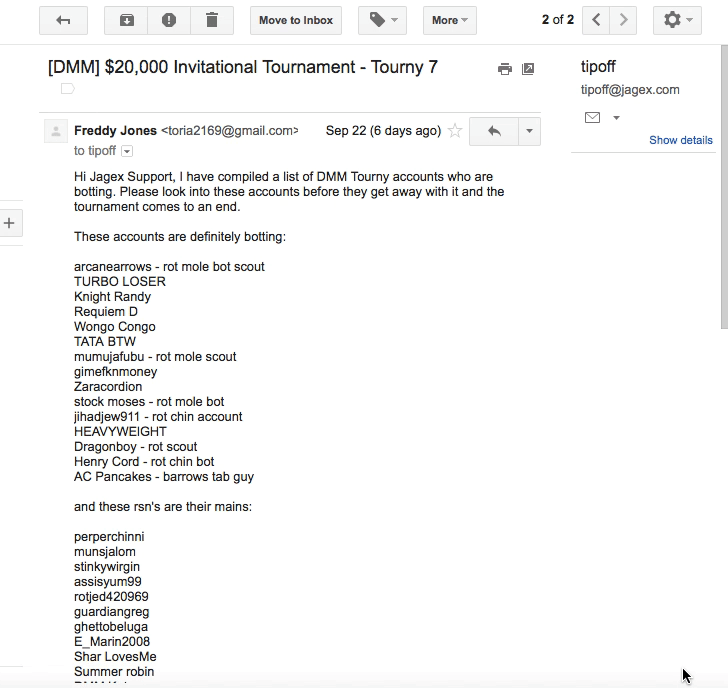Click the 'tipoff' contact name heading
This screenshot has height=688, width=728.
pyautogui.click(x=598, y=67)
